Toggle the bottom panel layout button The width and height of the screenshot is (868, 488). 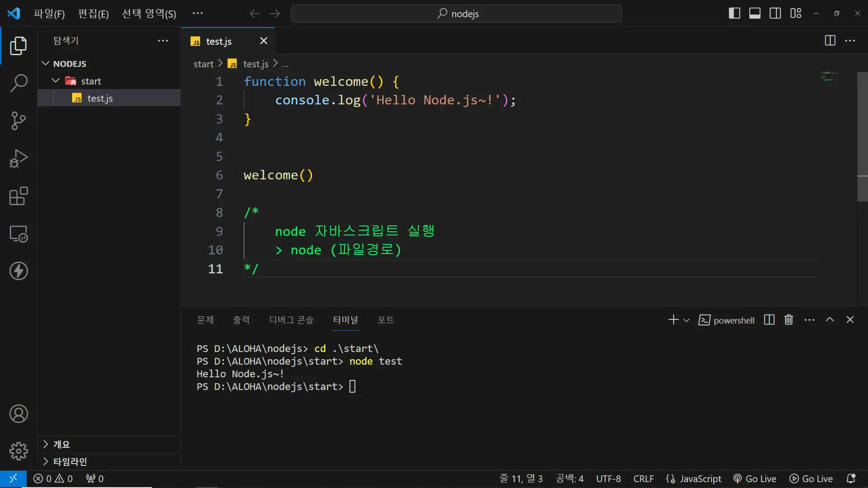755,14
